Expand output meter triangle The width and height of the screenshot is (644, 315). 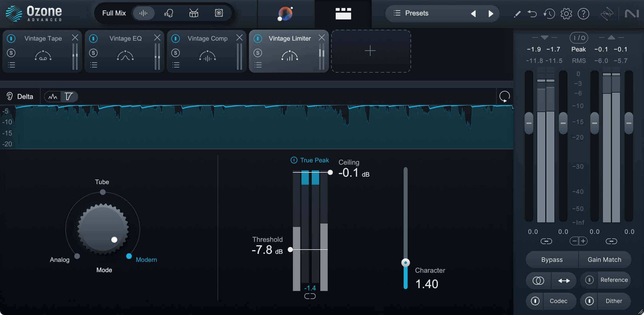pos(611,37)
